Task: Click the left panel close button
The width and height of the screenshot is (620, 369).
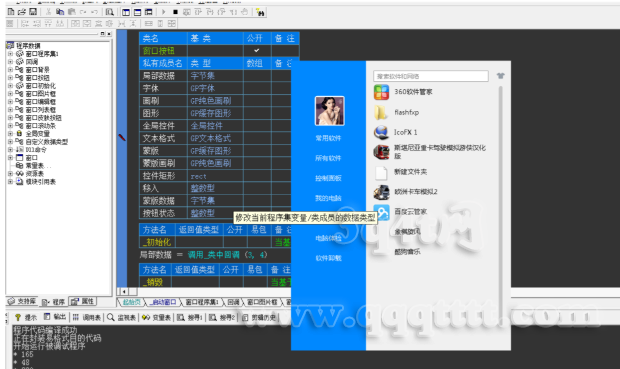Action: pyautogui.click(x=109, y=34)
